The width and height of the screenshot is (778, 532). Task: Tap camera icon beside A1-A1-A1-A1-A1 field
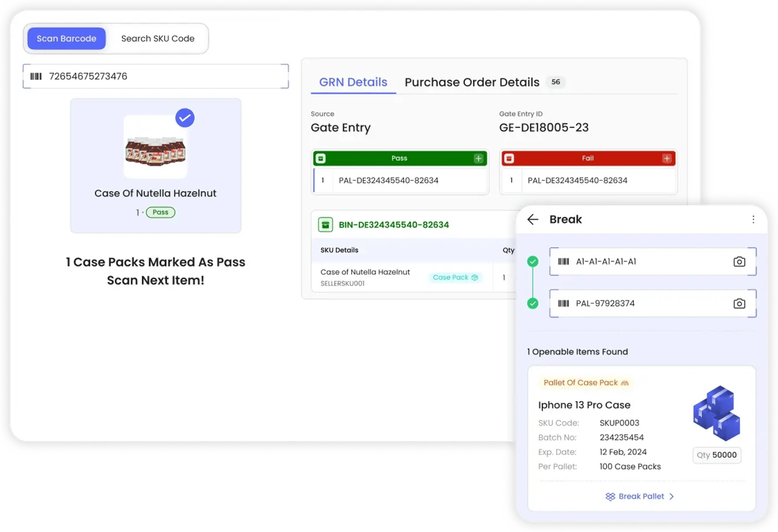[739, 262]
